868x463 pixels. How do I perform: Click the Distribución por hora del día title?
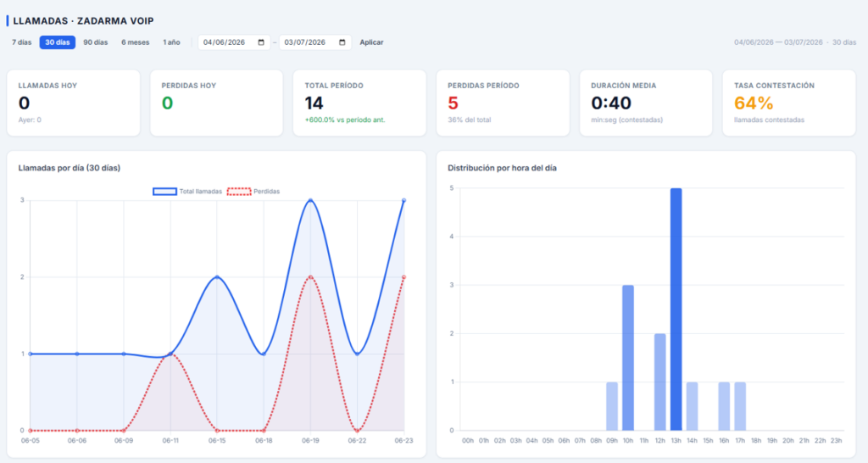[x=502, y=168]
